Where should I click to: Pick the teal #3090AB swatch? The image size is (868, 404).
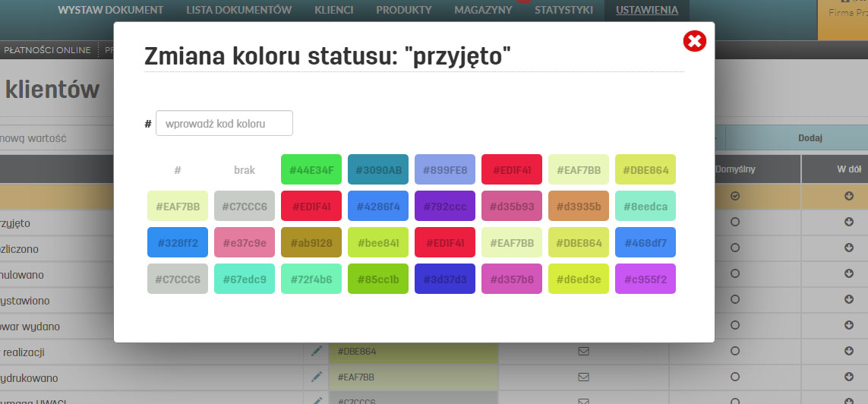click(x=378, y=169)
